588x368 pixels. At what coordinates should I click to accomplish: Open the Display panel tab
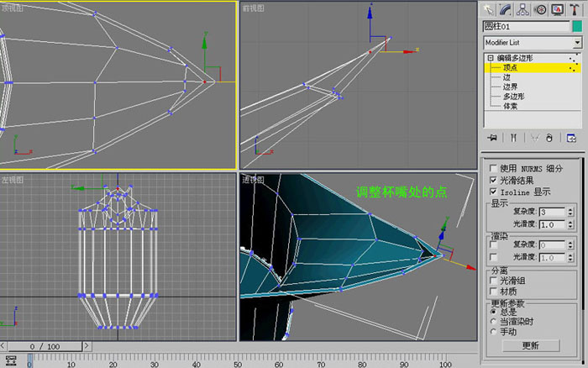557,10
